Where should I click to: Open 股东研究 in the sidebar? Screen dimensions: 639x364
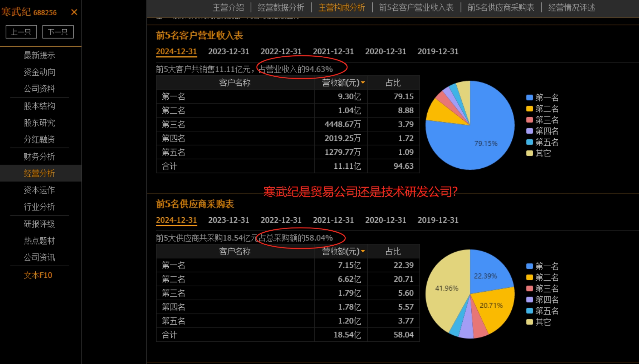39,123
